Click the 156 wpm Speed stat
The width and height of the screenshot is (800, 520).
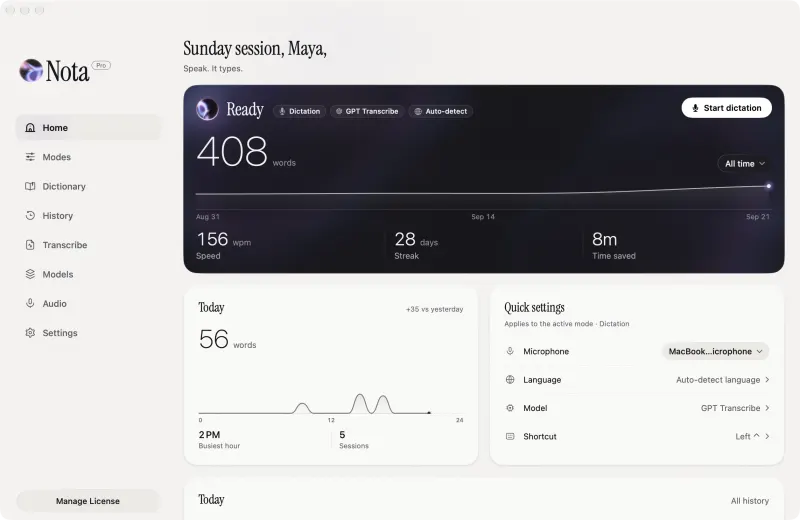point(223,245)
